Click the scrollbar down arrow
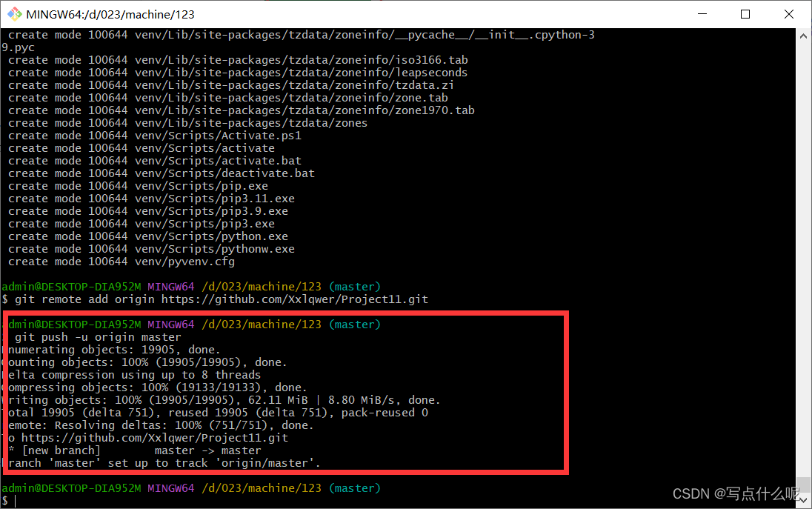Viewport: 812px width, 509px height. [x=803, y=501]
